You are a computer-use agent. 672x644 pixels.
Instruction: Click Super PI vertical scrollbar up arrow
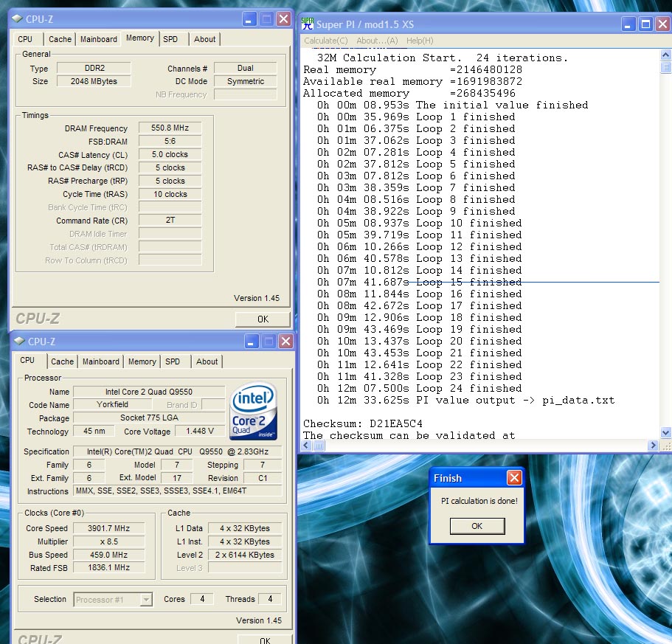(x=665, y=55)
